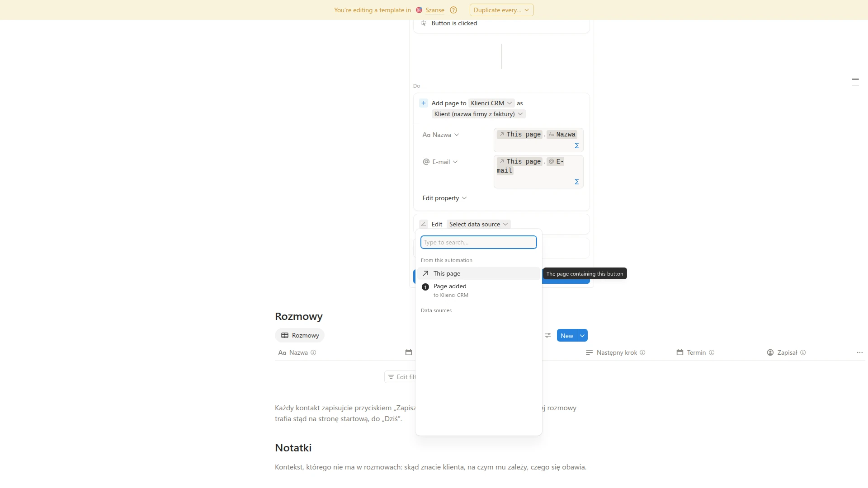The image size is (868, 488).
Task: Click the blue New button
Action: pyautogui.click(x=567, y=335)
